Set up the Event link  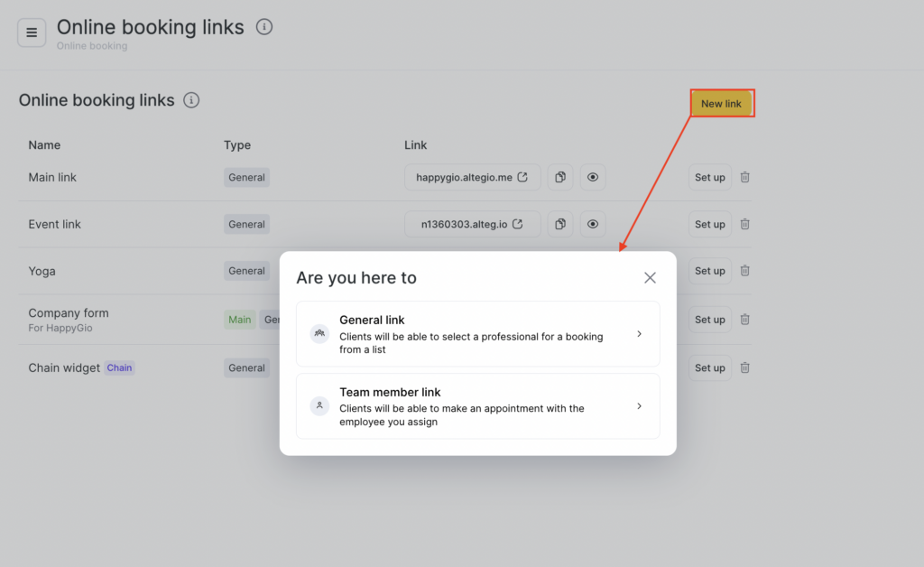709,224
